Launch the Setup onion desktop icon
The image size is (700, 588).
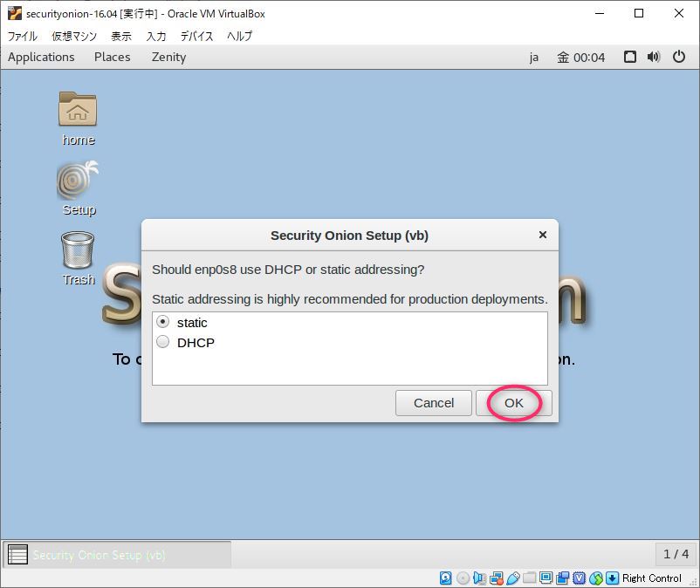tap(78, 181)
